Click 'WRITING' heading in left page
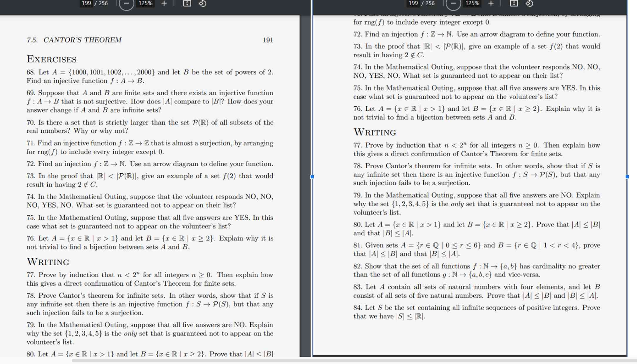Image resolution: width=637 pixels, height=364 pixels. click(x=48, y=261)
